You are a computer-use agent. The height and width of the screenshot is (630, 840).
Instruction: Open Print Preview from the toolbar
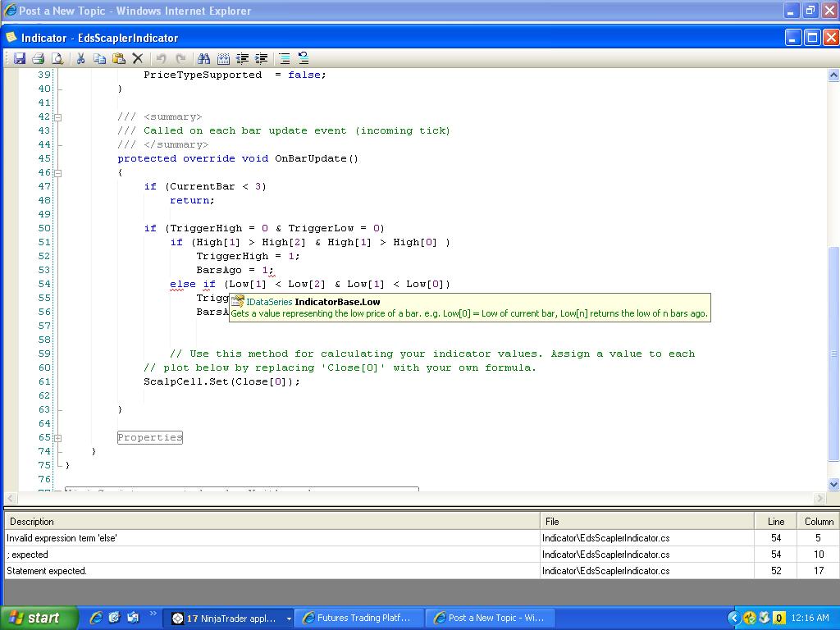[57, 58]
